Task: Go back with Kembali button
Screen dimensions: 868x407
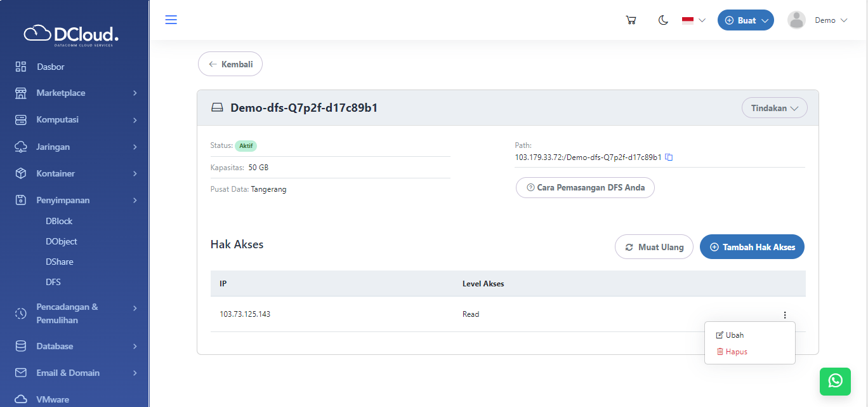Action: (x=230, y=64)
